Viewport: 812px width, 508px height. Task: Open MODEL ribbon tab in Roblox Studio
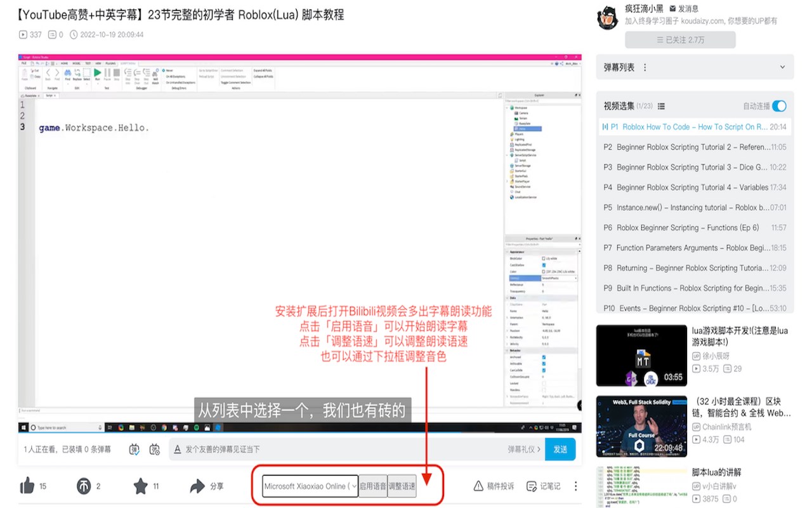pyautogui.click(x=77, y=63)
